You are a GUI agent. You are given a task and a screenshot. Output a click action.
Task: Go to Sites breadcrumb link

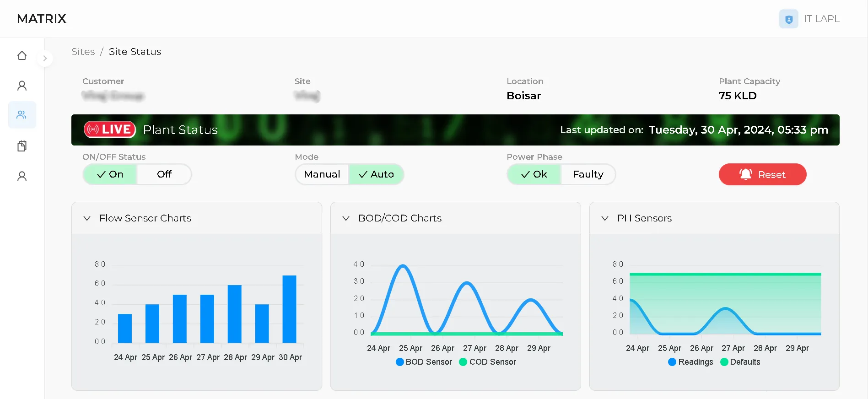click(x=83, y=52)
